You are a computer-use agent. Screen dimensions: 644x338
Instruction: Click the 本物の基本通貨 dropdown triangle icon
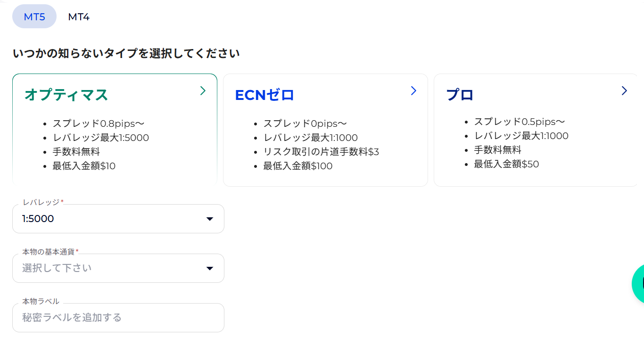[210, 268]
